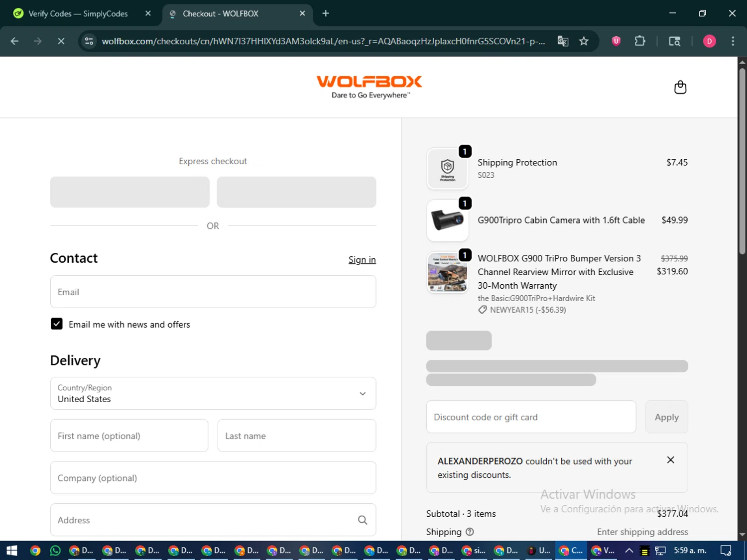Open the site information icon in address bar
Image resolution: width=747 pixels, height=560 pixels.
tap(89, 41)
